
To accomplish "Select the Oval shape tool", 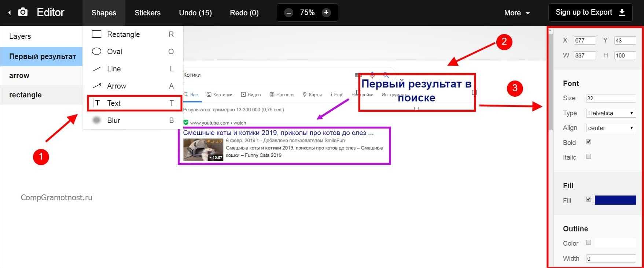I will (x=114, y=52).
